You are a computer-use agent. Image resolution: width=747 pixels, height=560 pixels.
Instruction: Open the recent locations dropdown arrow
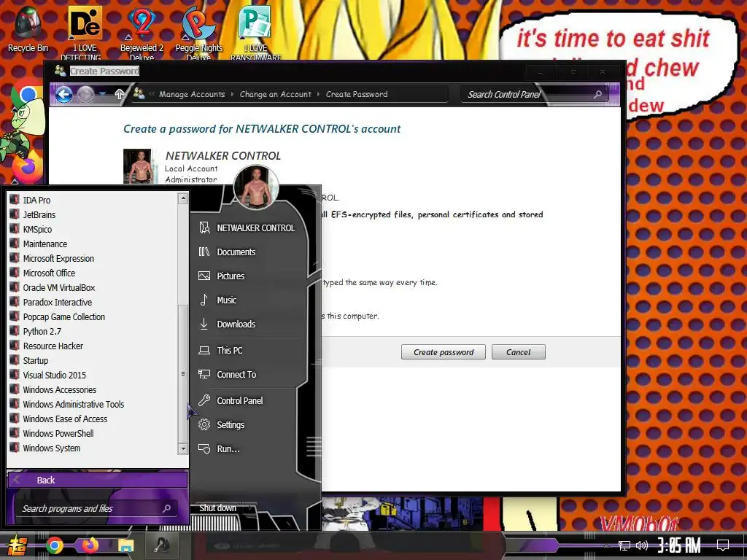click(102, 94)
